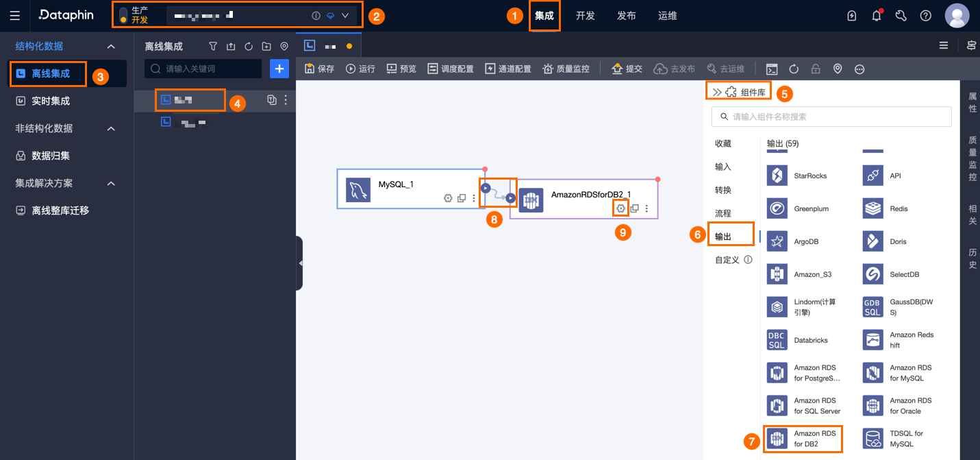The height and width of the screenshot is (460, 980).
Task: Click 运行 in the toolbar
Action: [x=360, y=69]
